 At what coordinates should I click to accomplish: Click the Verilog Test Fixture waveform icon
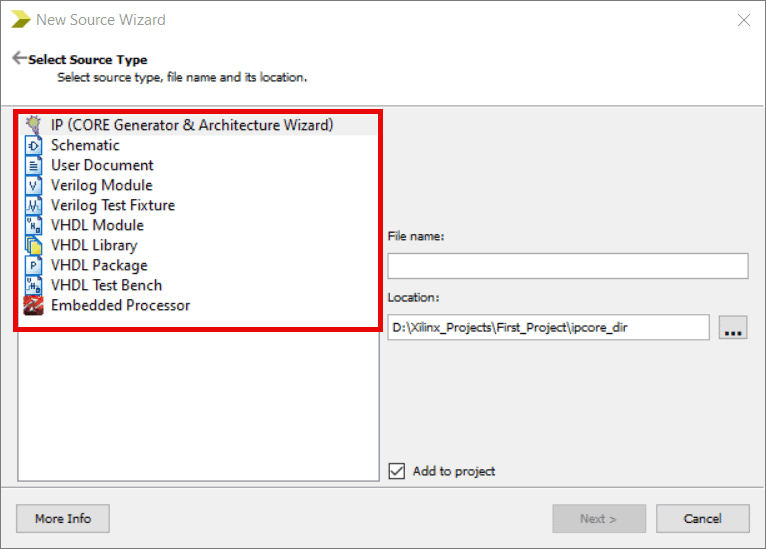[33, 206]
